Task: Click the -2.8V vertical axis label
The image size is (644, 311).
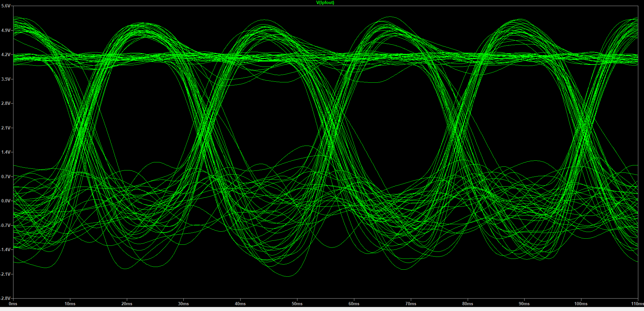Action: pyautogui.click(x=5, y=298)
